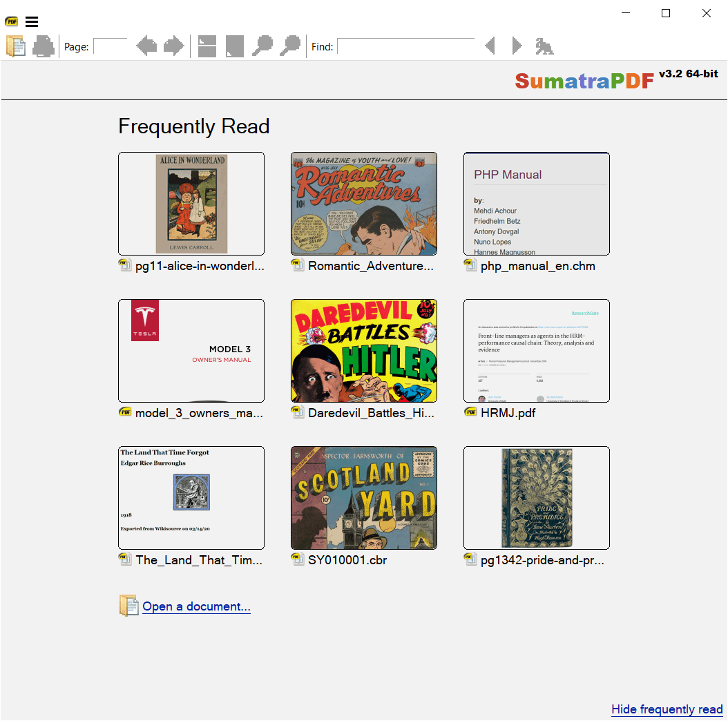Go to next page with the forward arrow icon
The height and width of the screenshot is (721, 728).
click(173, 46)
